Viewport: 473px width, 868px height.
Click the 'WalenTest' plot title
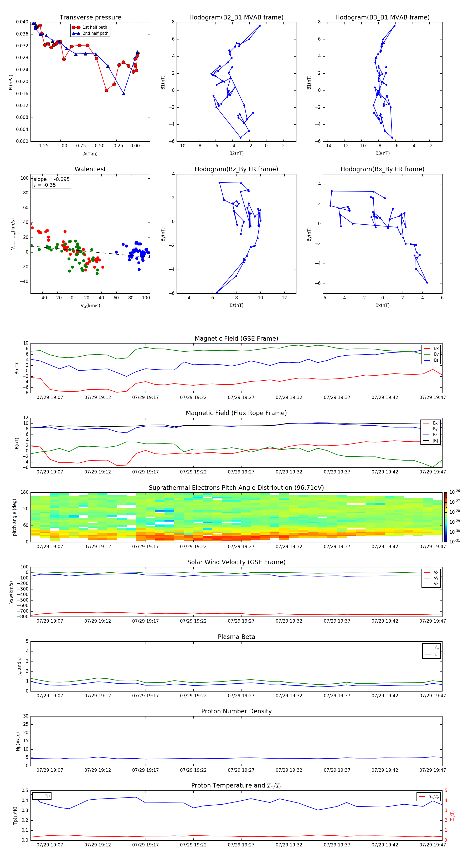pos(90,169)
